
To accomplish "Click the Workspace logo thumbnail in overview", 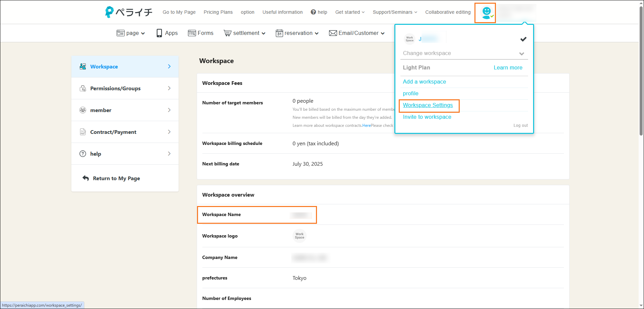I will pos(299,236).
